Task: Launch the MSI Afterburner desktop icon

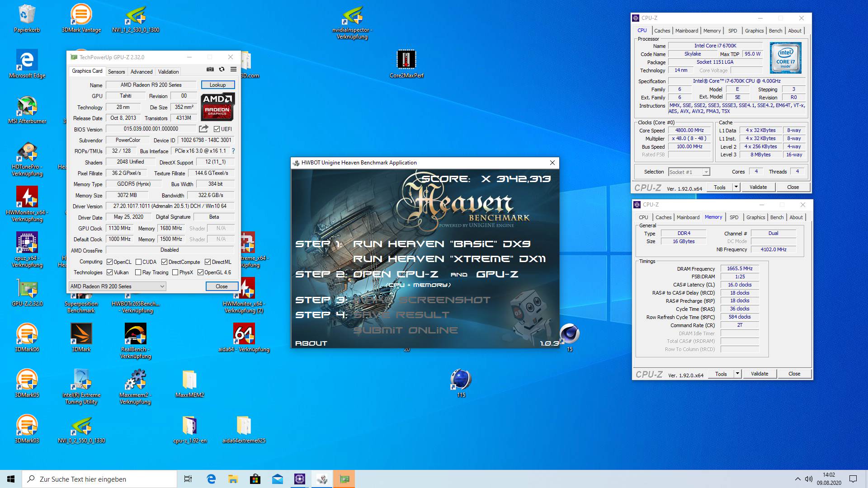Action: coord(27,109)
